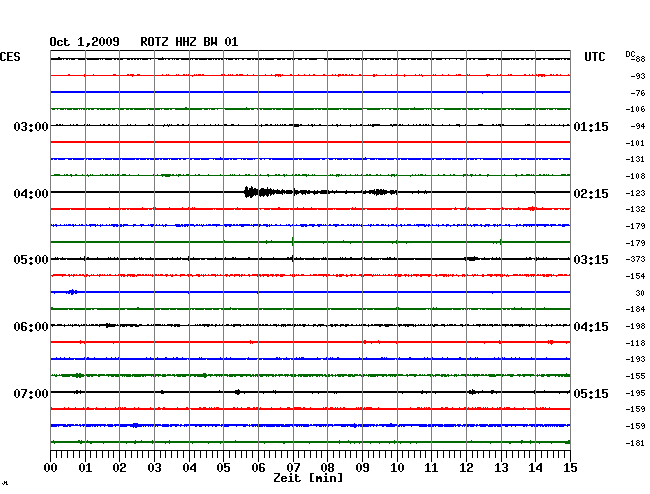Click the DC offset value "-155"

[x=635, y=376]
